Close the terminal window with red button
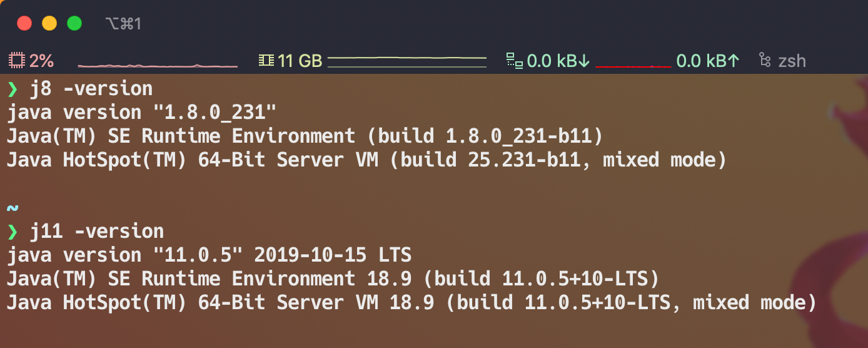Viewport: 868px width, 348px height. 24,24
